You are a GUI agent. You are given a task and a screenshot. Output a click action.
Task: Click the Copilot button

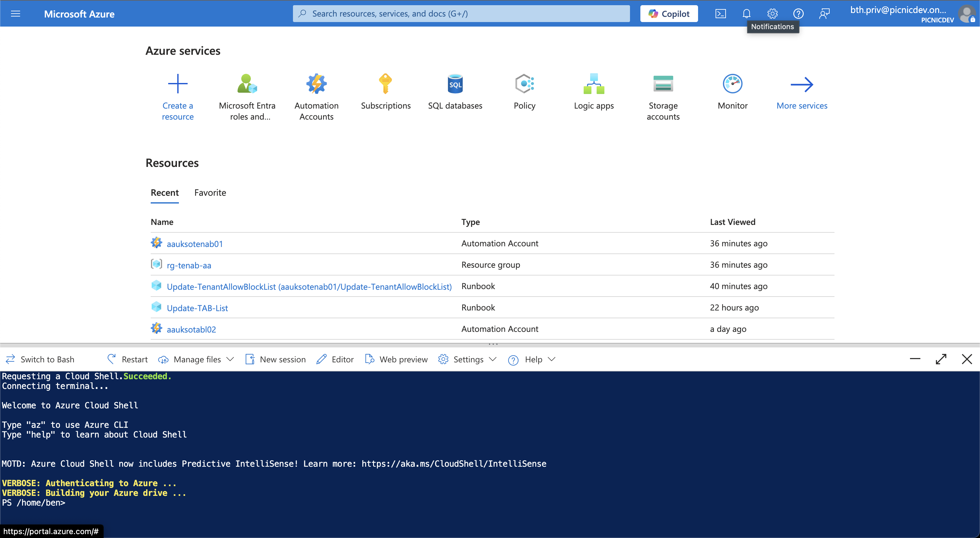click(x=669, y=14)
